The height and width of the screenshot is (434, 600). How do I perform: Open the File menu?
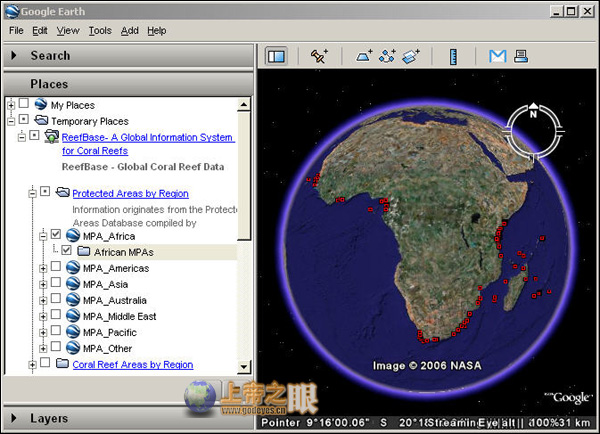pos(16,31)
